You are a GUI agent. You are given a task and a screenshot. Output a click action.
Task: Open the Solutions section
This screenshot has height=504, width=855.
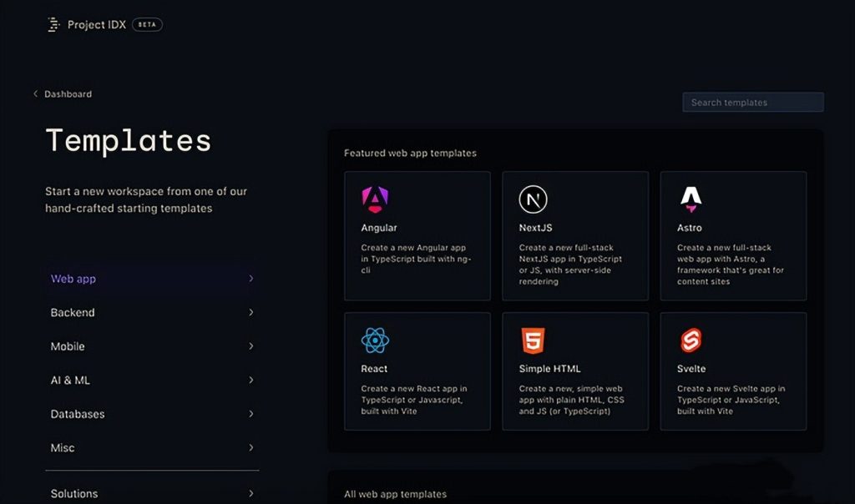coord(74,494)
